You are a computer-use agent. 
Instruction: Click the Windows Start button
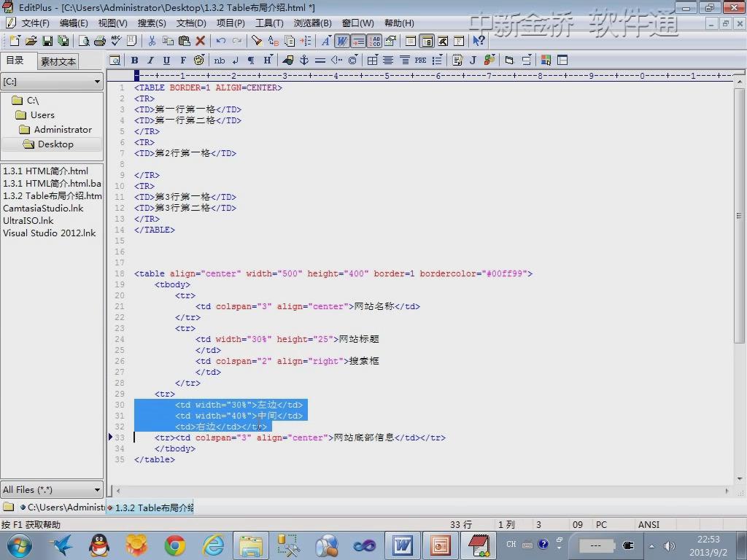pyautogui.click(x=20, y=545)
